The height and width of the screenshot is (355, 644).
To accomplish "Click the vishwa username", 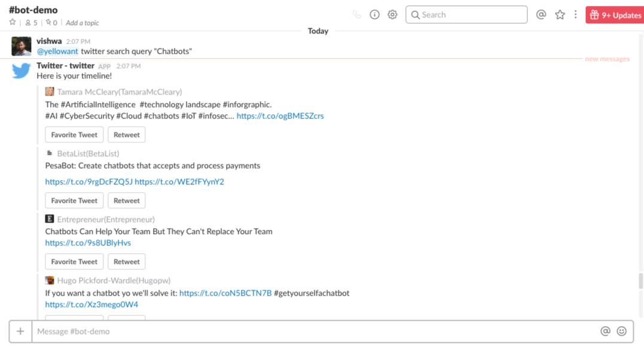I will (49, 41).
